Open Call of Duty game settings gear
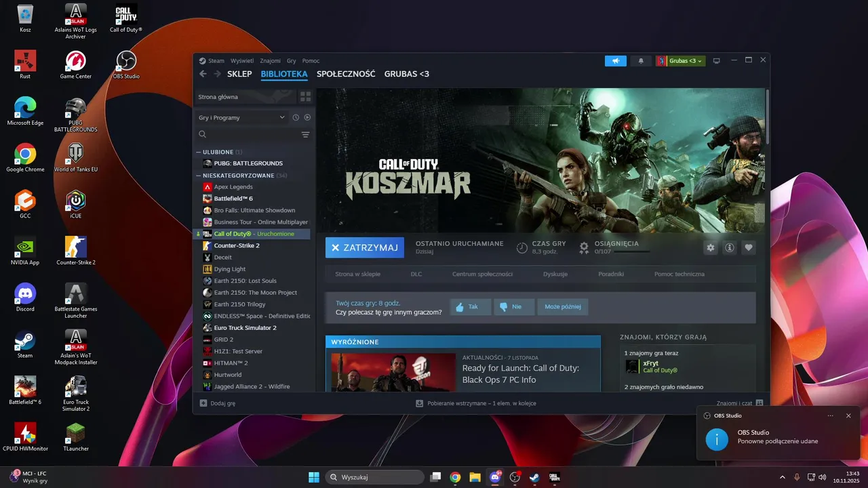The height and width of the screenshot is (488, 868). click(711, 247)
